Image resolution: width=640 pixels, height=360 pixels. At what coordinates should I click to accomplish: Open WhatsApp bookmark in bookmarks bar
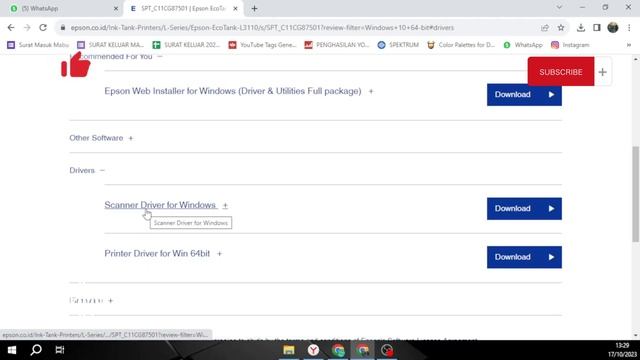tap(523, 45)
